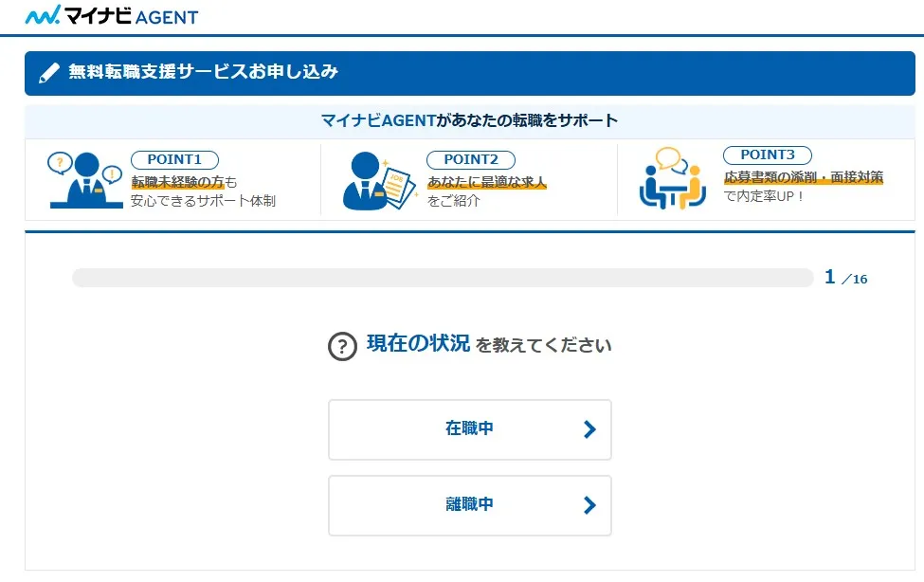924x582 pixels.
Task: Click the pencil icon in the blue header
Action: [x=49, y=73]
